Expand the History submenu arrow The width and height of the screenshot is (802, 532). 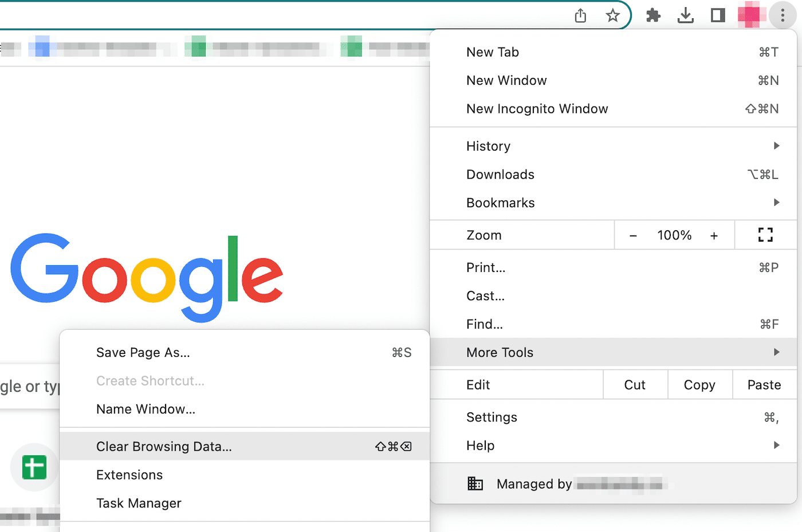(777, 145)
